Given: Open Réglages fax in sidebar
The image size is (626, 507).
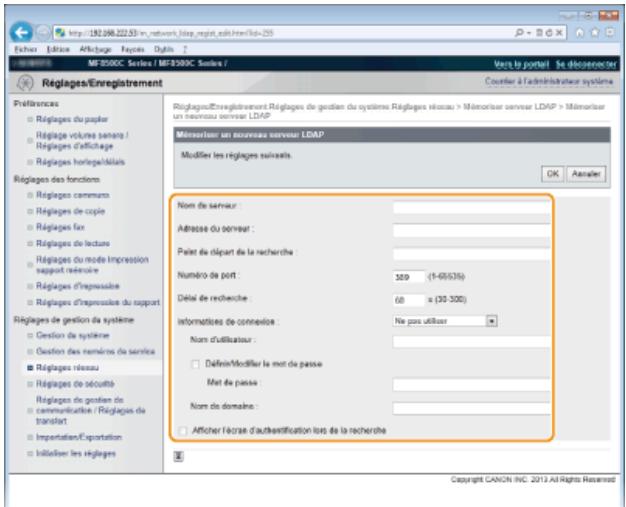Looking at the screenshot, I should click(x=60, y=227).
